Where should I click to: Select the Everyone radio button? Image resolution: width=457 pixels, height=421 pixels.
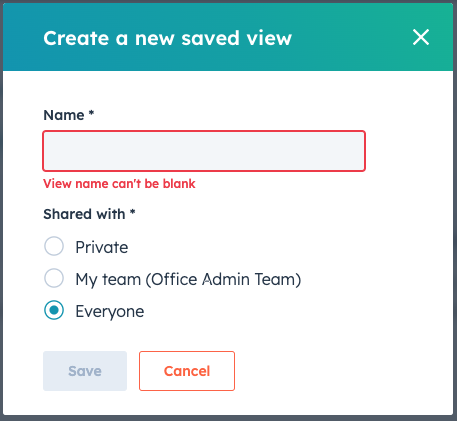[54, 310]
